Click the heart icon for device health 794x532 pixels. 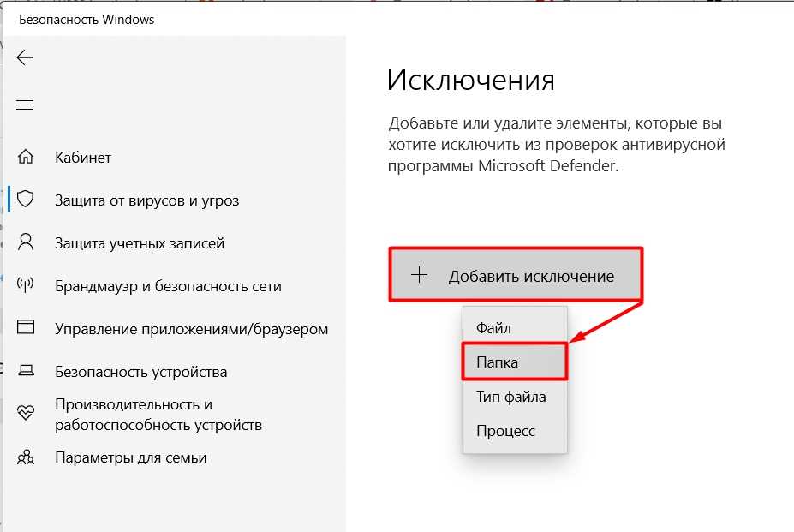[x=26, y=412]
